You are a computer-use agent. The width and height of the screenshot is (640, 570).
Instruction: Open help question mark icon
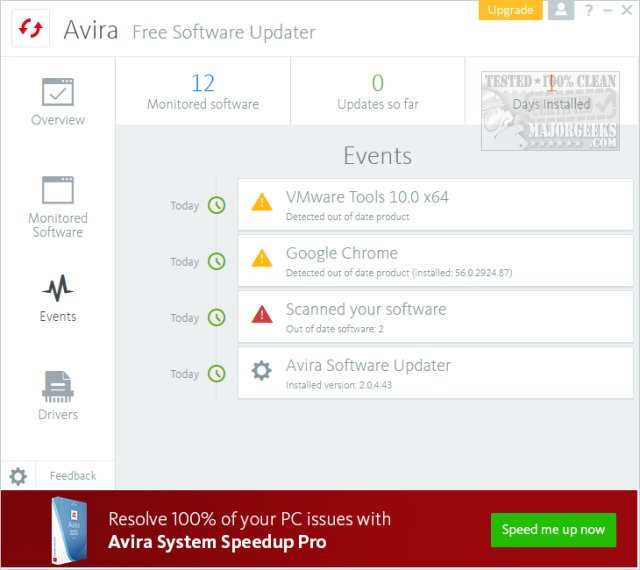(589, 10)
